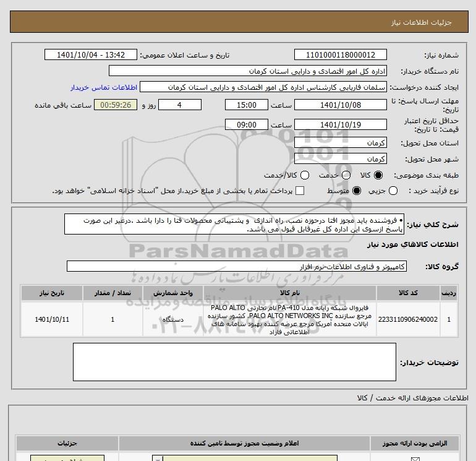Choose the جزیی purchase type radio
The height and width of the screenshot is (461, 476).
pos(393,191)
